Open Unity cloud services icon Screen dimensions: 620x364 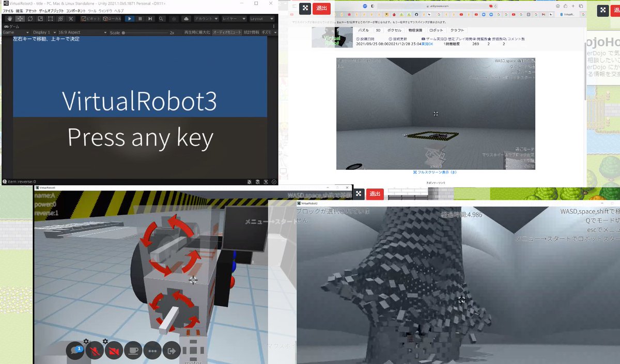[x=186, y=19]
